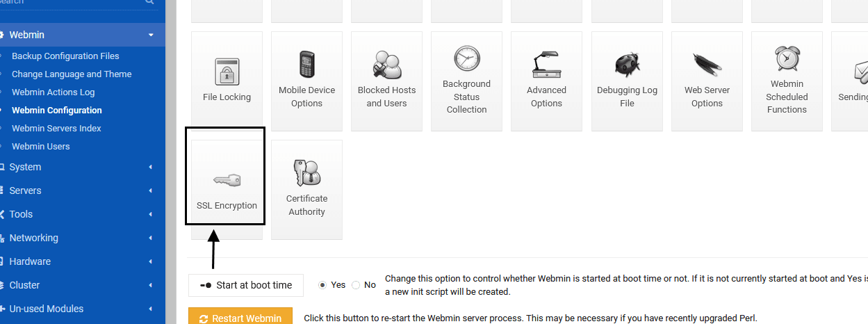Viewport: 868px width, 324px height.
Task: Open the File Locking module icon
Action: coord(227,72)
